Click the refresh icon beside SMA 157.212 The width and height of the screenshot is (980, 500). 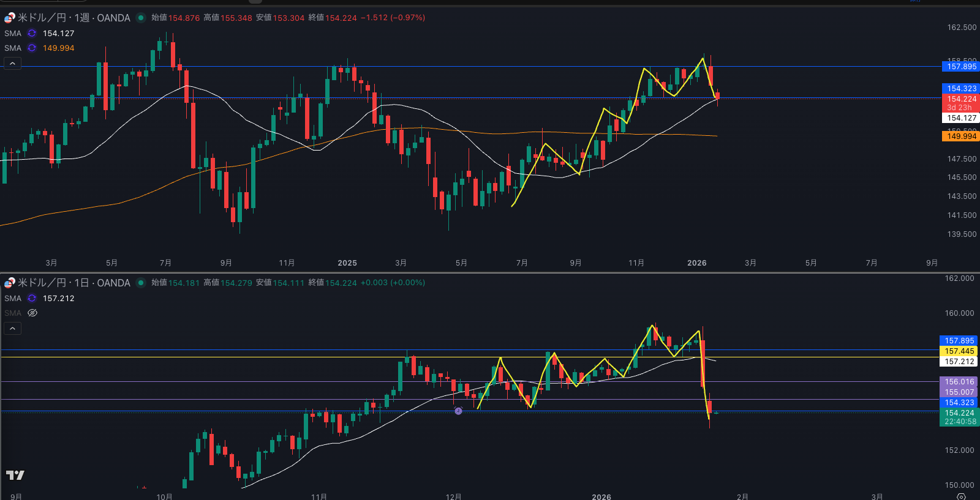(32, 299)
